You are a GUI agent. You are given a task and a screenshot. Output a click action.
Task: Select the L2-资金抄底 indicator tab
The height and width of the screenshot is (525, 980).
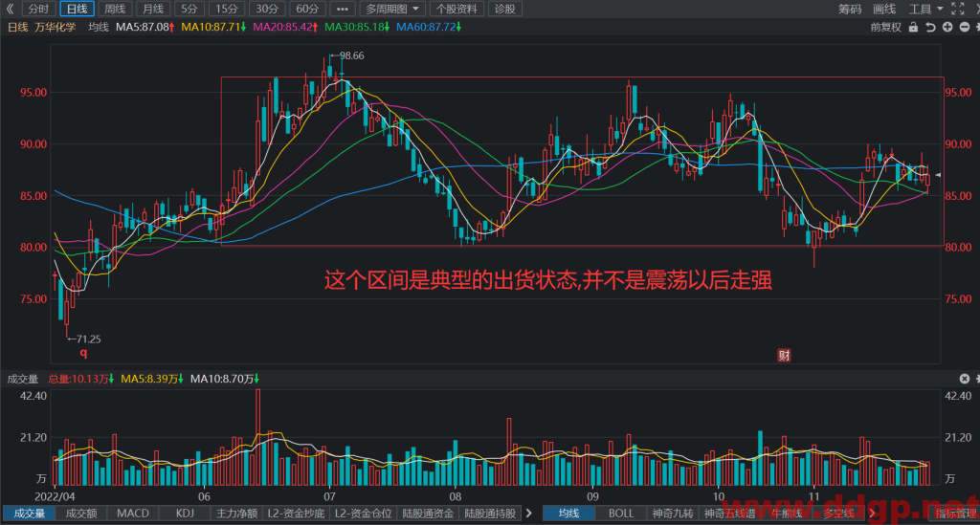(297, 514)
